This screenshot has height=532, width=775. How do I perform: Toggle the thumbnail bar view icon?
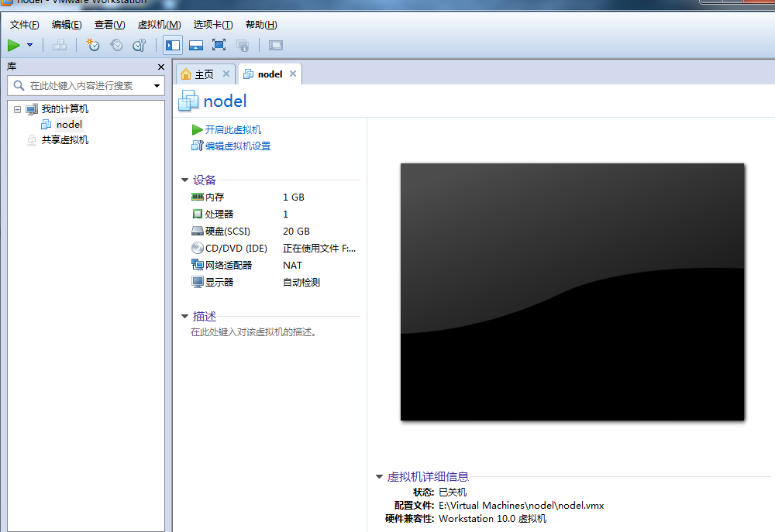pyautogui.click(x=196, y=46)
